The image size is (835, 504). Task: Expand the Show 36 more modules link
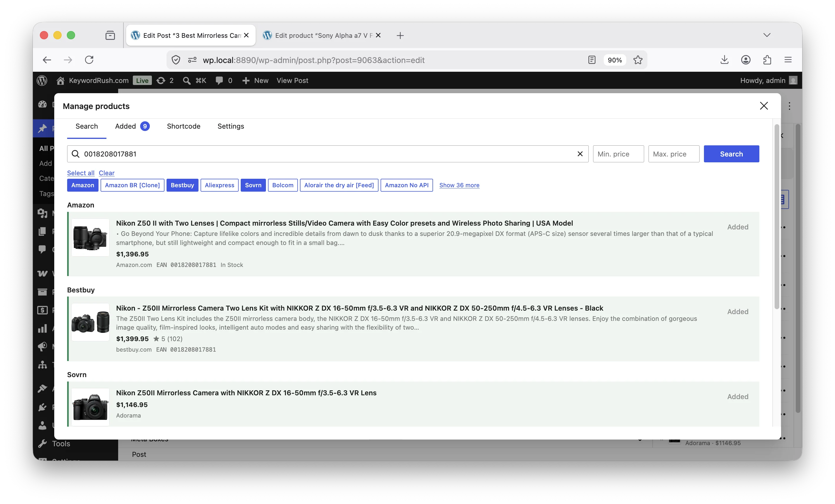pyautogui.click(x=459, y=185)
